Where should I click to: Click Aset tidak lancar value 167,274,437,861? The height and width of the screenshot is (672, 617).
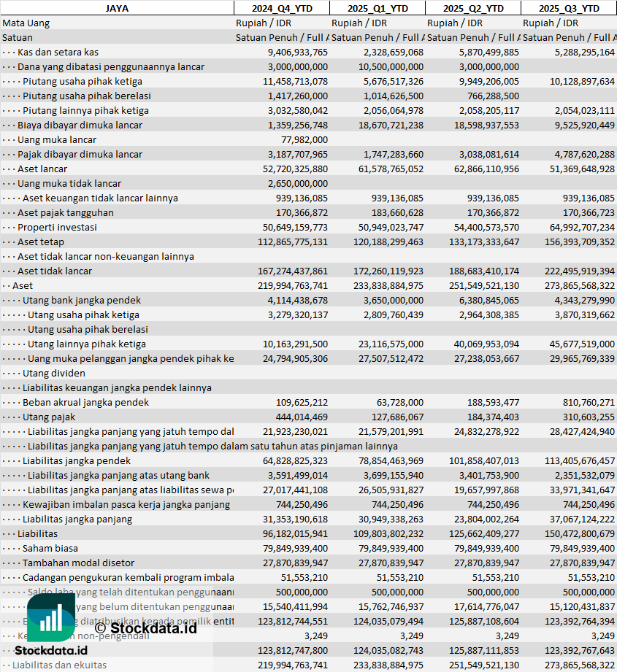[293, 271]
